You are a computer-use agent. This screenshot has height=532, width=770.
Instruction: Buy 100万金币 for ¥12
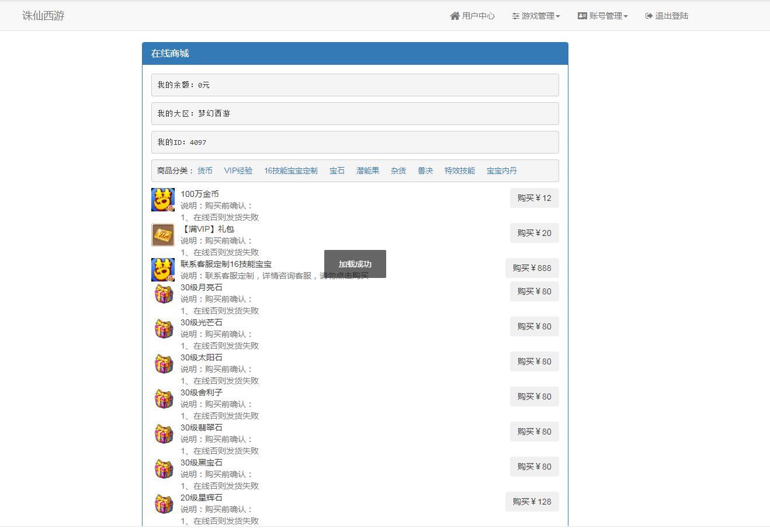click(x=534, y=198)
